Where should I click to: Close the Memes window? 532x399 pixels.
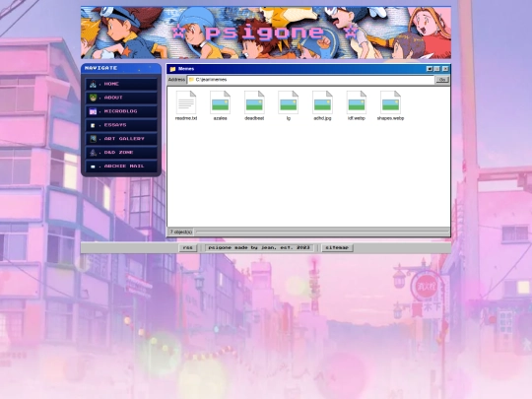click(x=445, y=69)
